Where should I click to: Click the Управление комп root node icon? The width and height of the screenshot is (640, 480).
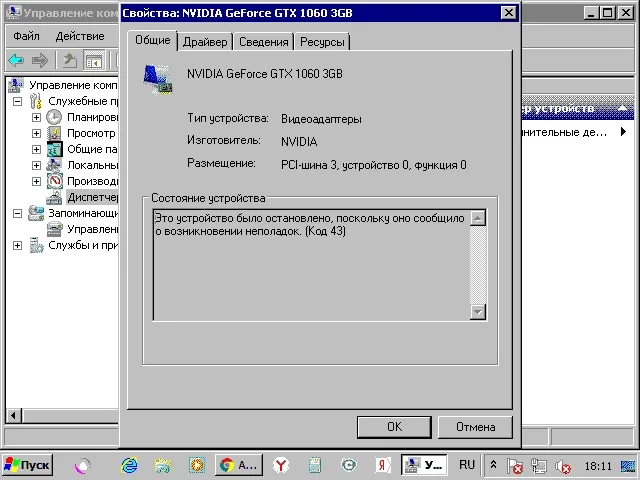pos(16,85)
